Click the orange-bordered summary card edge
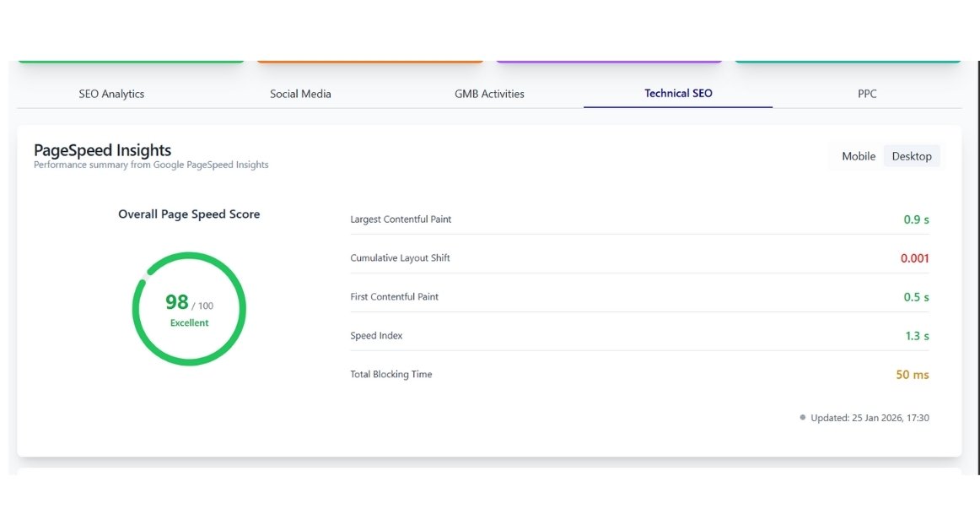 [x=369, y=62]
